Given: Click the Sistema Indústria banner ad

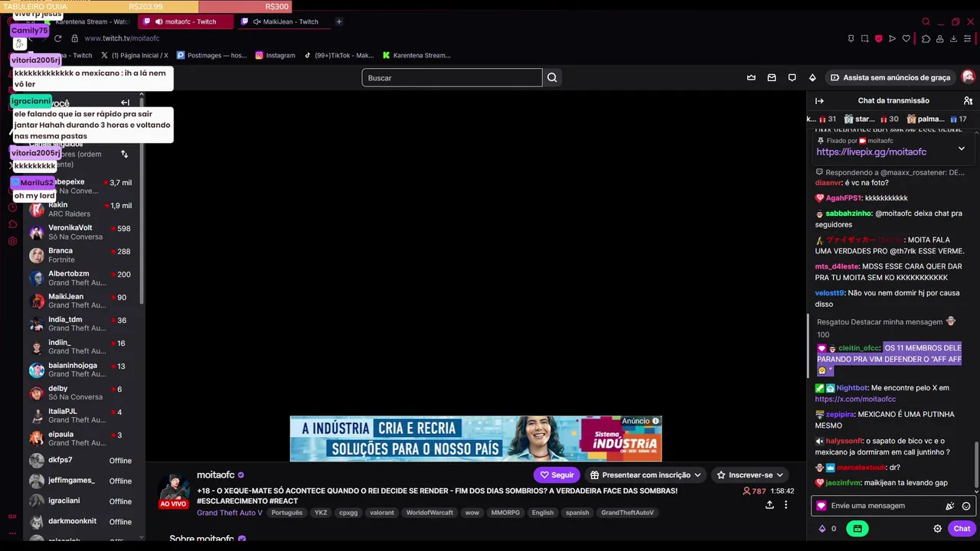Looking at the screenshot, I should tap(475, 439).
